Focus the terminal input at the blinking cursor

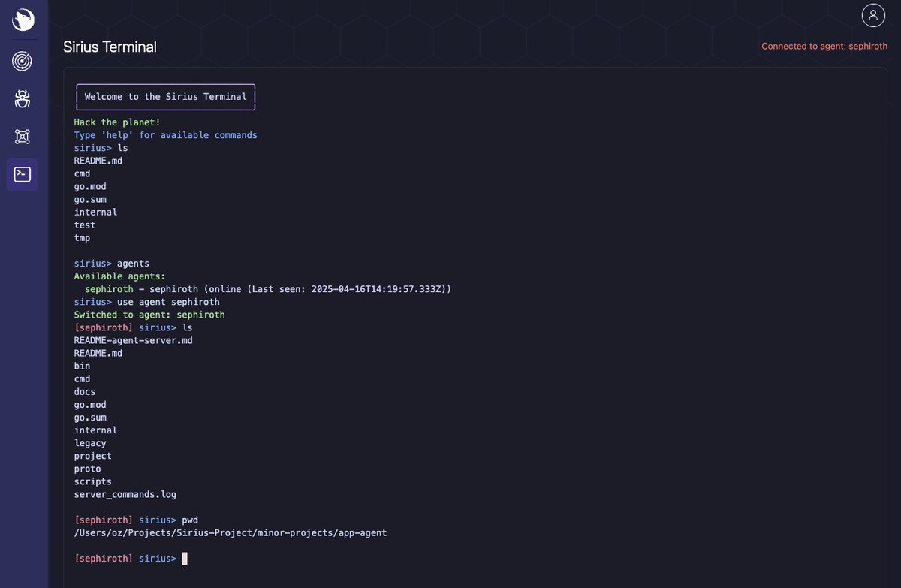(185, 559)
